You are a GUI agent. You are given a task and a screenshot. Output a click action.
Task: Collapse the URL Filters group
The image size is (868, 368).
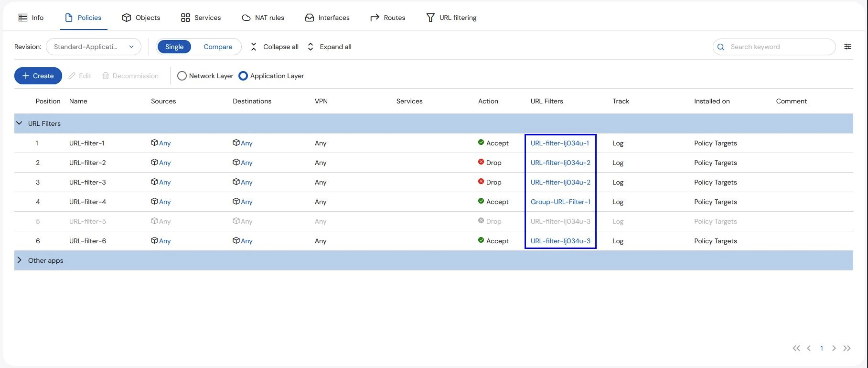(x=19, y=124)
